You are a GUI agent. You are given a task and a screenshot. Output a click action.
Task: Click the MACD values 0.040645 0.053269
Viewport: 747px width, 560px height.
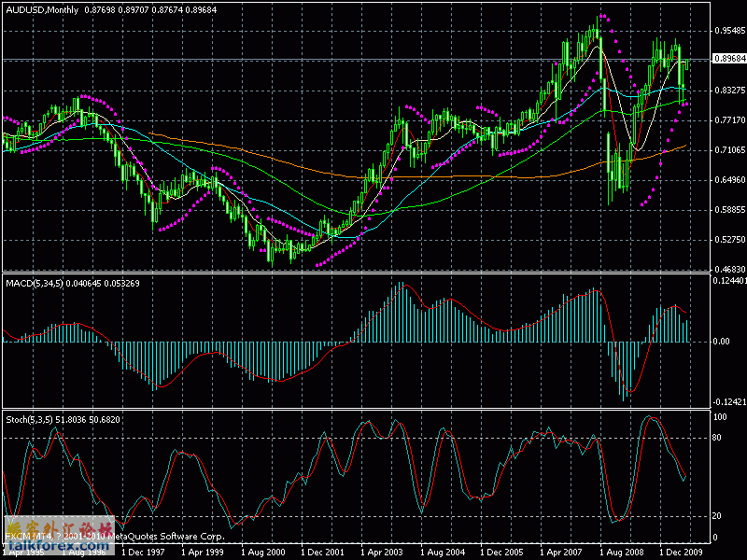click(x=103, y=284)
